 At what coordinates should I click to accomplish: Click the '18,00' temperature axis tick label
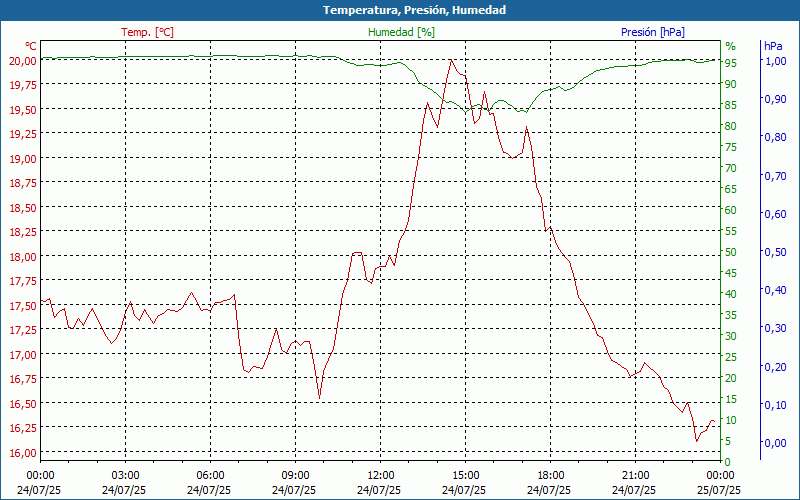click(23, 256)
